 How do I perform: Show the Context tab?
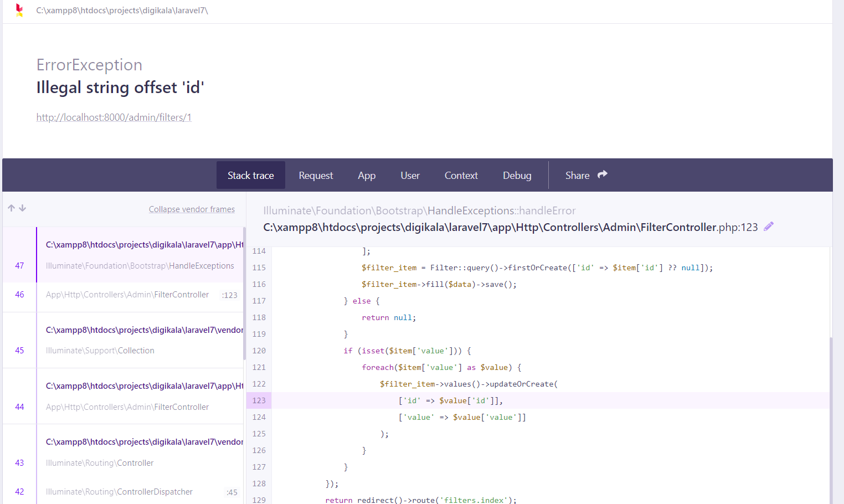(x=461, y=175)
